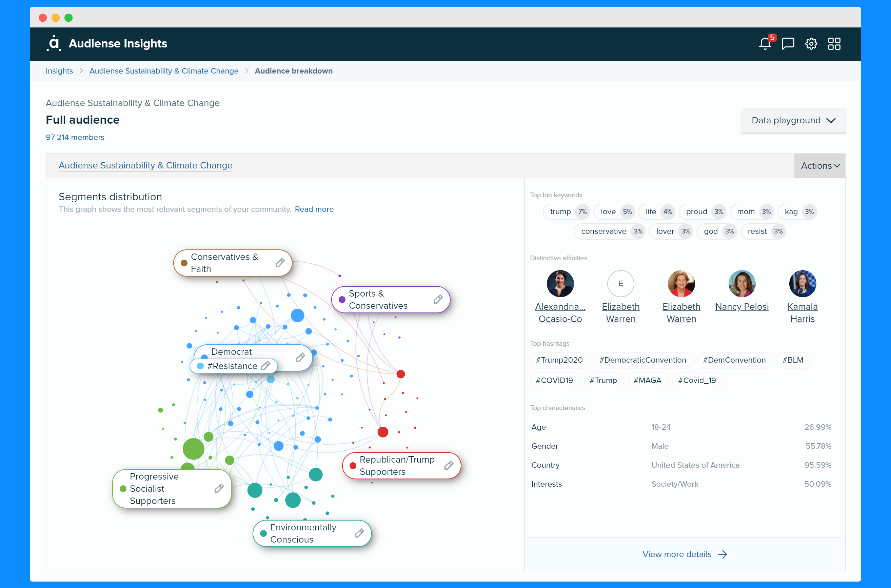The height and width of the screenshot is (588, 891).
Task: Edit the Republican/Trump Supporters segment name
Action: (x=449, y=466)
